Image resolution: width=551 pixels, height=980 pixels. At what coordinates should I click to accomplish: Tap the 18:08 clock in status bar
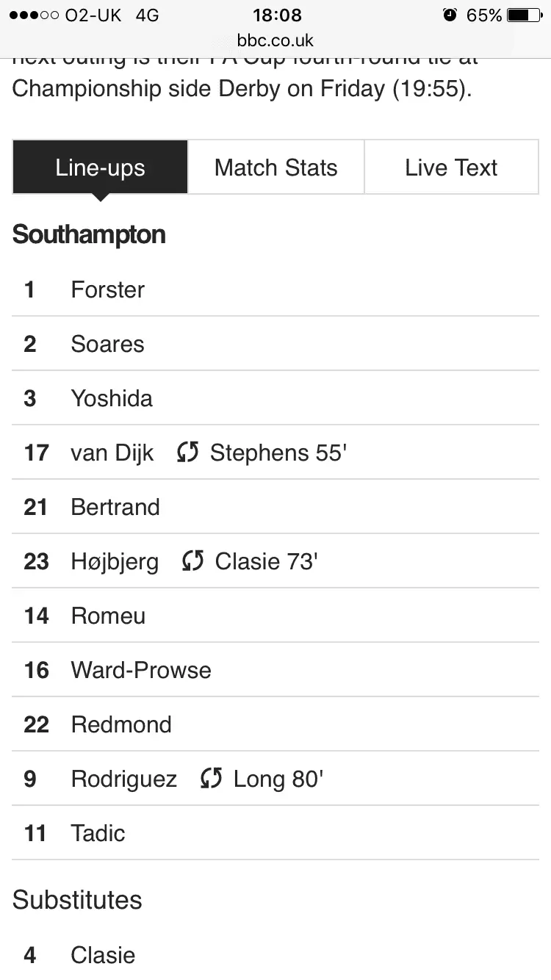click(276, 15)
